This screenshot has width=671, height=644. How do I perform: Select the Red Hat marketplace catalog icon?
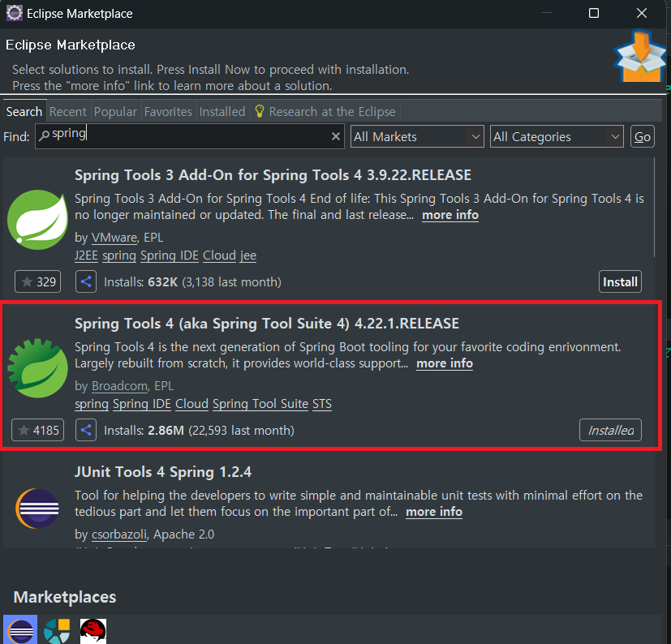click(x=93, y=631)
